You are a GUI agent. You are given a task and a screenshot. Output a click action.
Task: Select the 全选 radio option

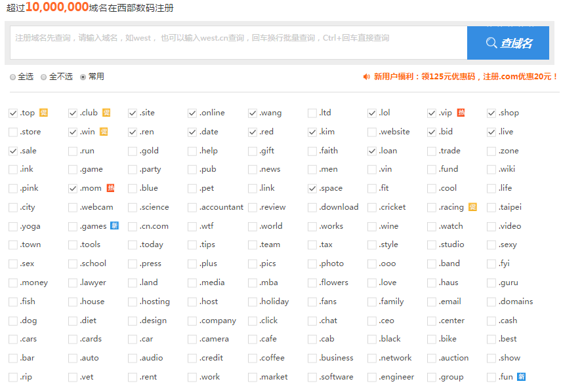(x=13, y=77)
